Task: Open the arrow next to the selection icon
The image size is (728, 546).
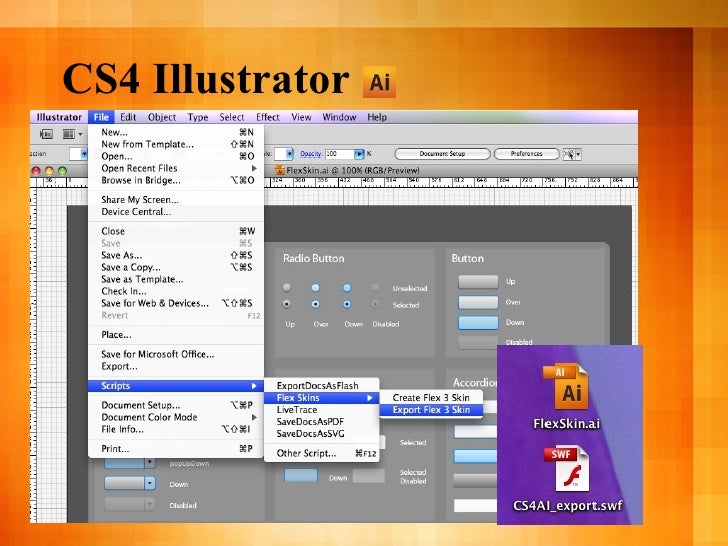Action: pyautogui.click(x=578, y=154)
